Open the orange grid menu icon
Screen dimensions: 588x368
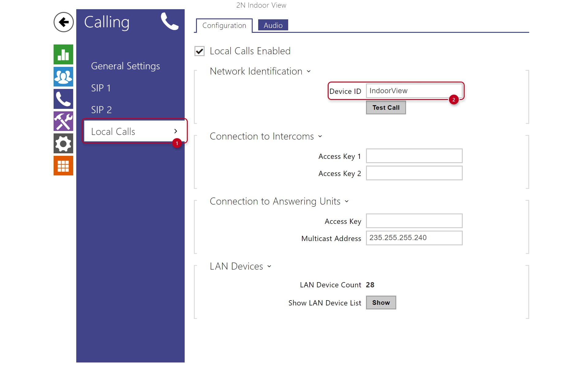(x=63, y=166)
